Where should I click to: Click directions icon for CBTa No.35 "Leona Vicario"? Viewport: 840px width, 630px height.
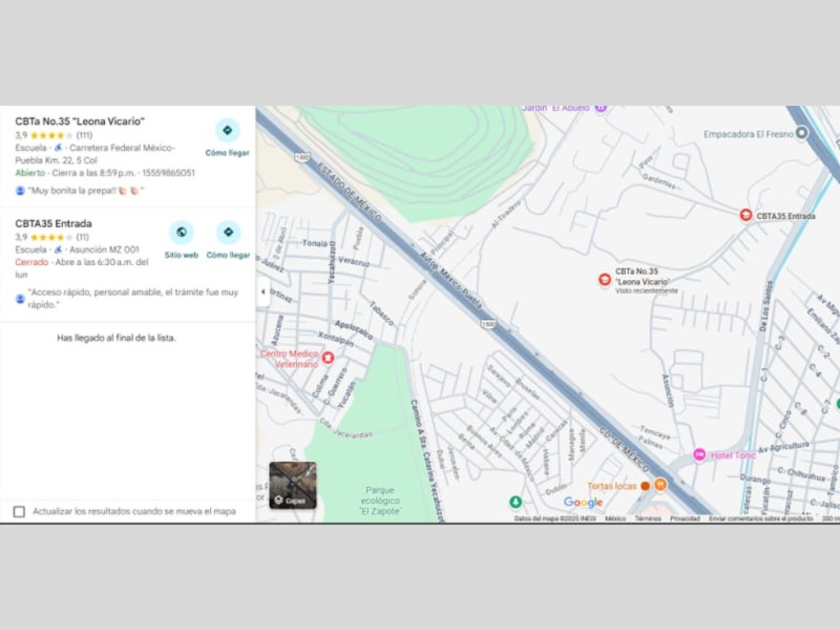pyautogui.click(x=227, y=130)
